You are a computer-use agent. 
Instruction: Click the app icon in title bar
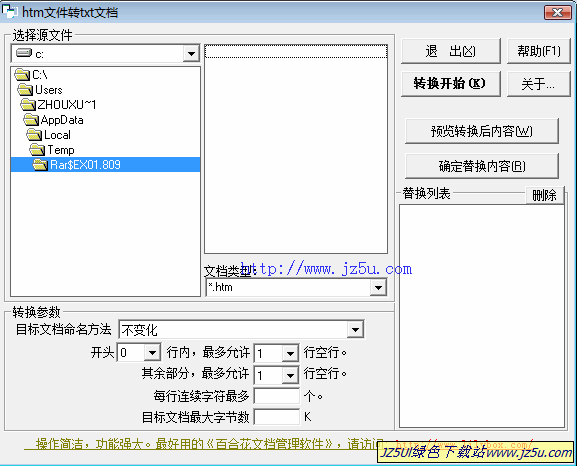coord(10,11)
